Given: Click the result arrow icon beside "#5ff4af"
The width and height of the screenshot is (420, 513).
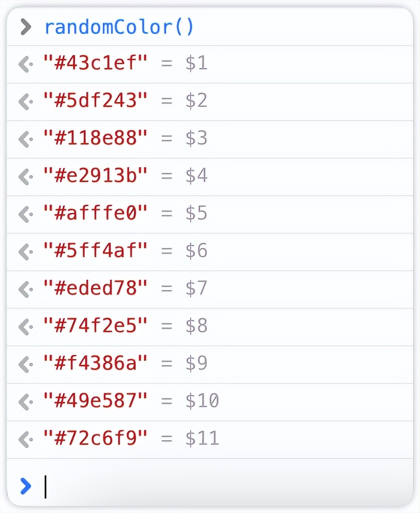Looking at the screenshot, I should 25,252.
